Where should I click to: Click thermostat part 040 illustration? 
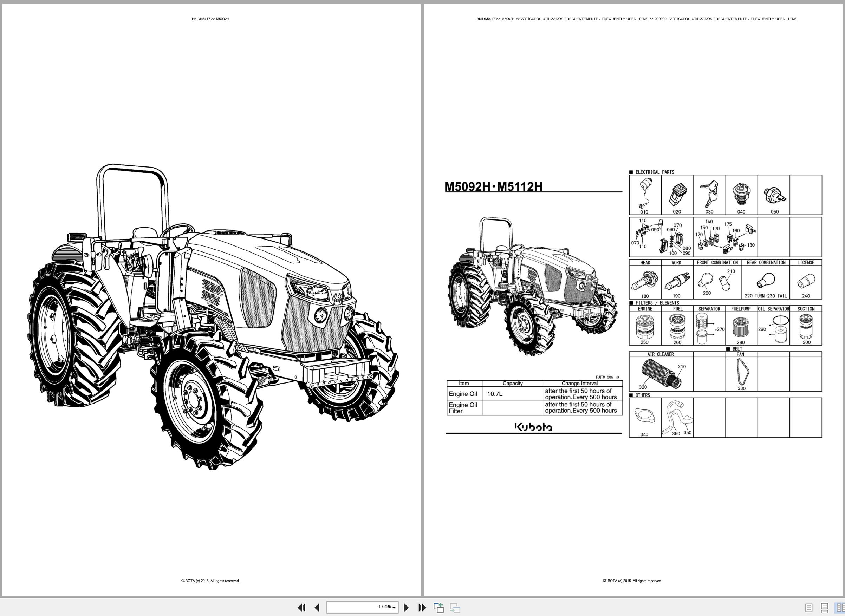(741, 193)
